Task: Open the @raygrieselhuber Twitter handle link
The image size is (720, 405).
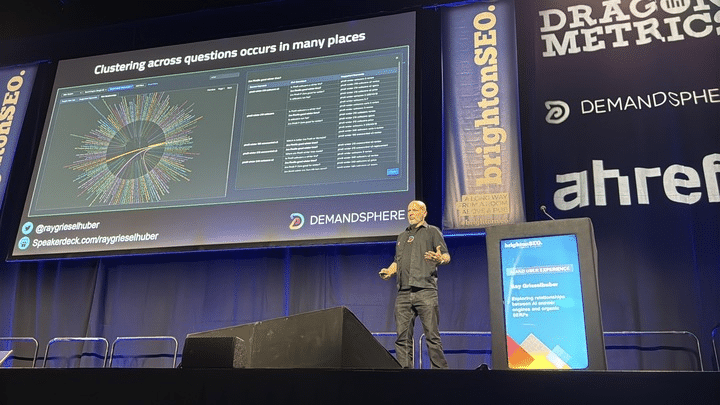Action: pyautogui.click(x=73, y=228)
